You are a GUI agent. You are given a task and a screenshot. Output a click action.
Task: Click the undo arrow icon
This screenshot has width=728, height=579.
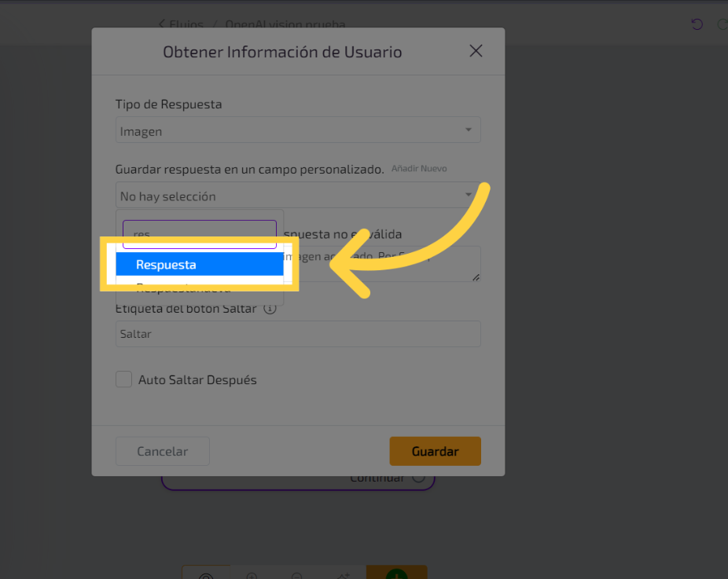[x=697, y=24]
